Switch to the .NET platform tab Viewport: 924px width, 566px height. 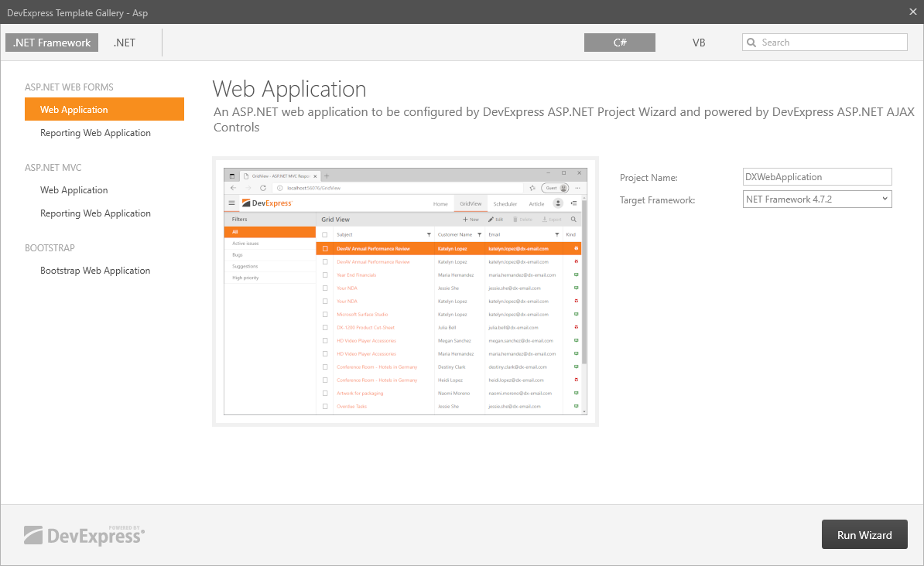pos(125,43)
